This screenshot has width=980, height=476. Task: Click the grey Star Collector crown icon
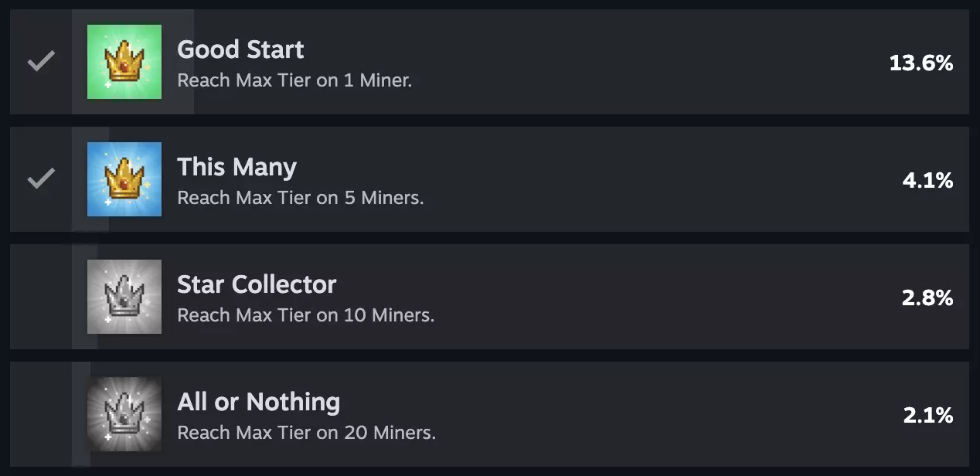click(x=124, y=297)
